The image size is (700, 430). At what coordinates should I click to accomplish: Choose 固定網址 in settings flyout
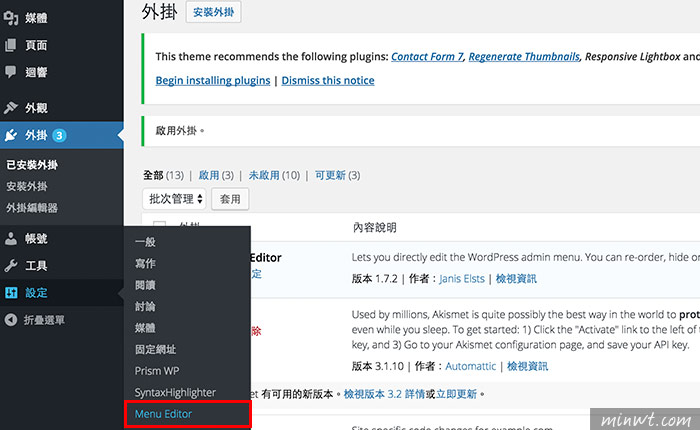coord(155,349)
